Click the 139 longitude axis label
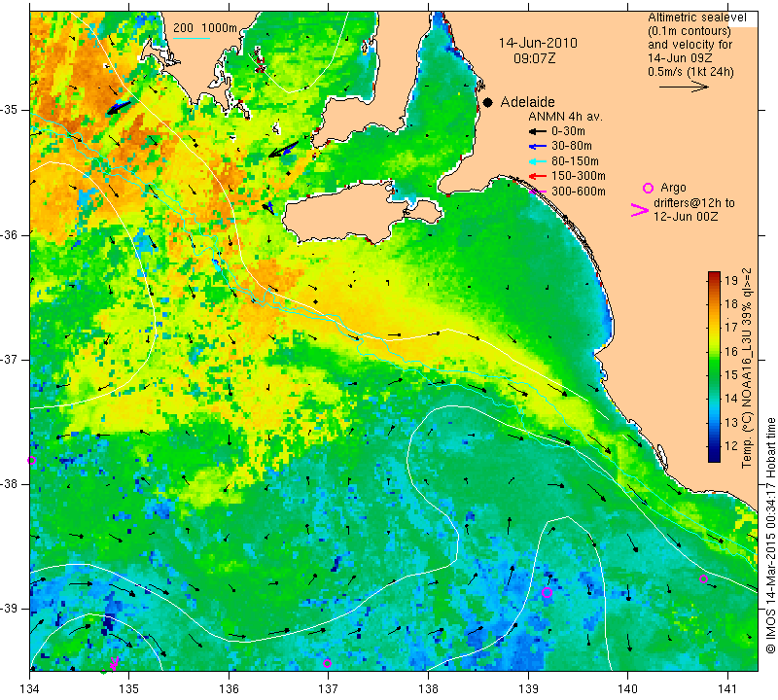 click(527, 688)
